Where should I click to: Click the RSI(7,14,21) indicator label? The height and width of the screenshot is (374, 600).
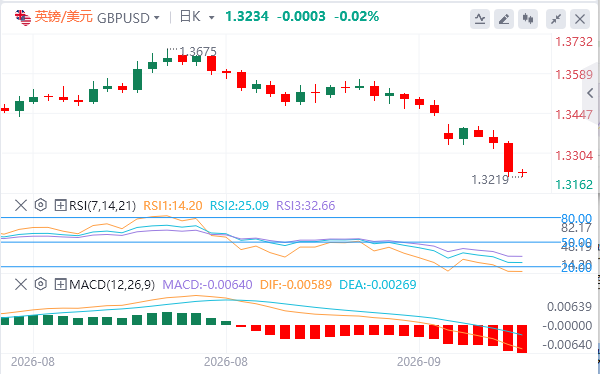click(x=102, y=206)
